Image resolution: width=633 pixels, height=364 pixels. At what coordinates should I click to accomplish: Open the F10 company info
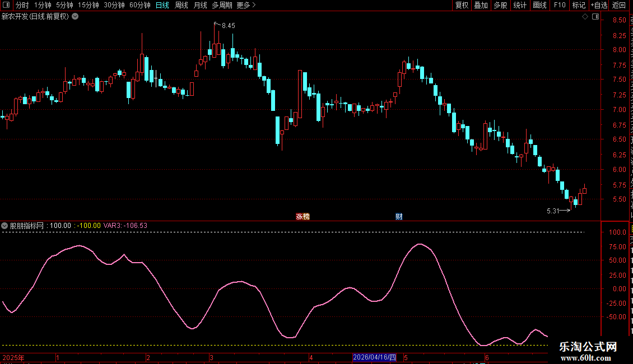point(560,5)
